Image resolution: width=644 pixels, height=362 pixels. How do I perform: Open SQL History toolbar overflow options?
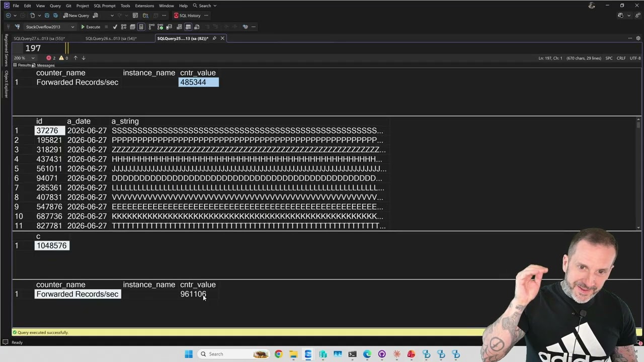coord(206,15)
